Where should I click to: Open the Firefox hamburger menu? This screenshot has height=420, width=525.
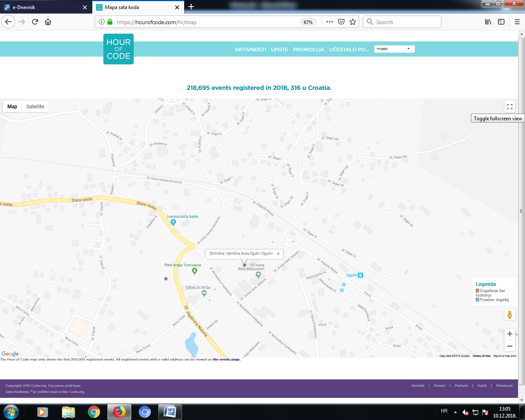pos(517,22)
